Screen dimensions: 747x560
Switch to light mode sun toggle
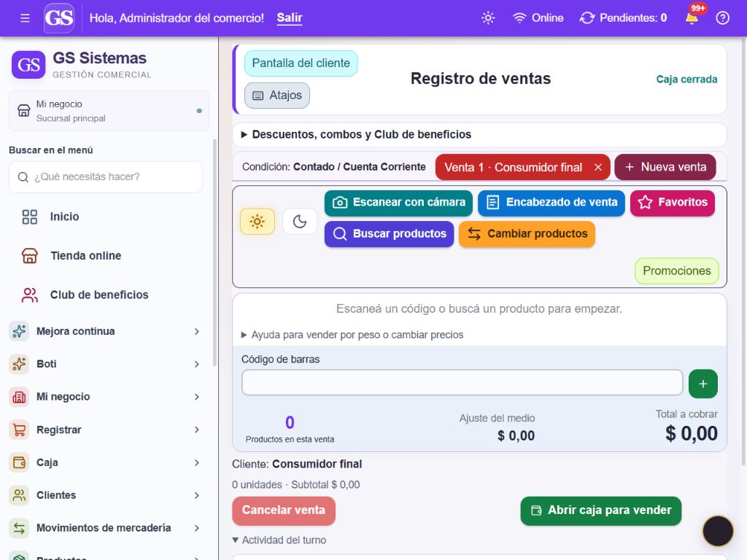tap(258, 222)
